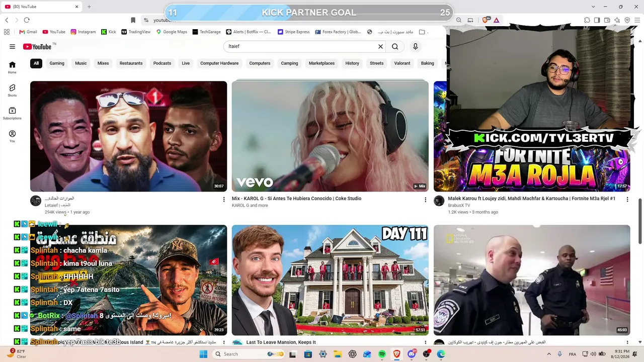Open the BrabusX TV channel name
Image resolution: width=644 pixels, height=362 pixels.
459,205
